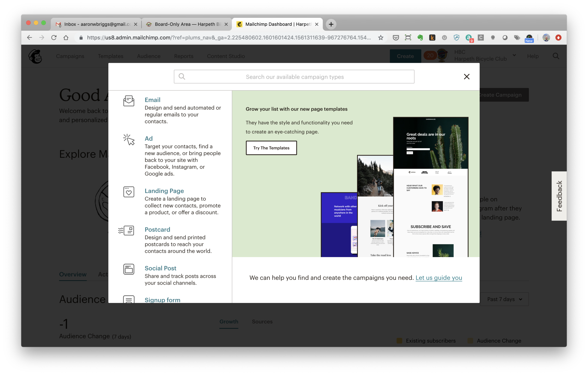
Task: Click the browser address bar URL
Action: click(229, 38)
